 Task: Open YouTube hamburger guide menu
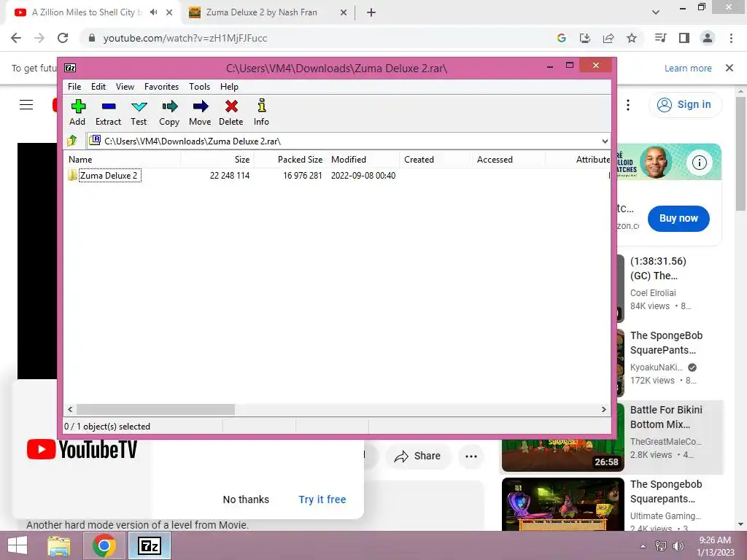[26, 105]
